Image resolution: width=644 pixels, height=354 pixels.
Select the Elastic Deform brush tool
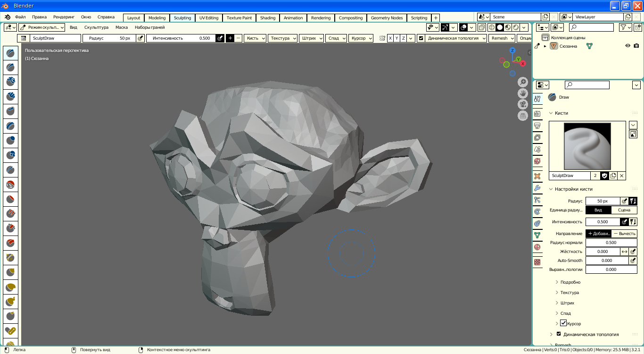(x=10, y=287)
